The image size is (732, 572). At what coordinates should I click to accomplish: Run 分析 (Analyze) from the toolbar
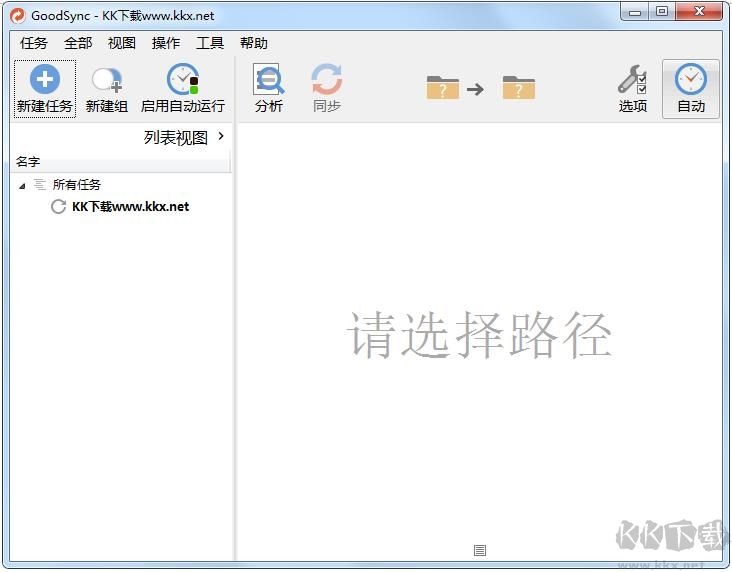coord(268,88)
